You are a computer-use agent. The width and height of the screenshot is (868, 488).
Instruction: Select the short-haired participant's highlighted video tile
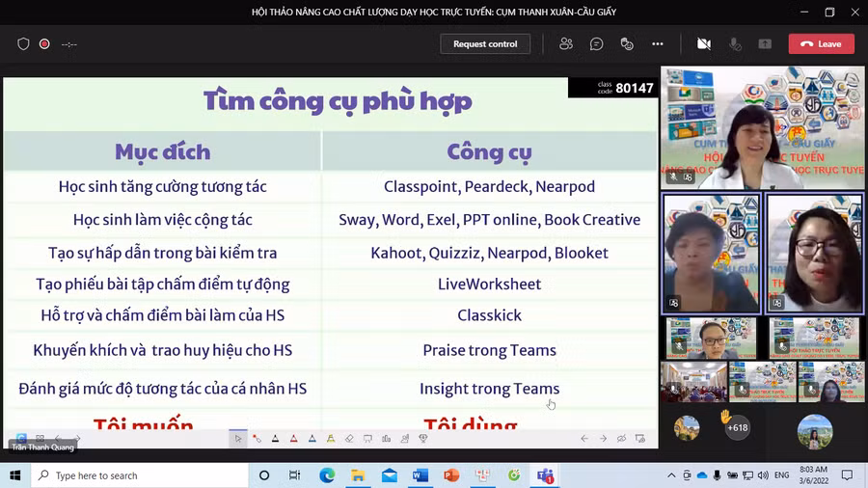pyautogui.click(x=711, y=253)
